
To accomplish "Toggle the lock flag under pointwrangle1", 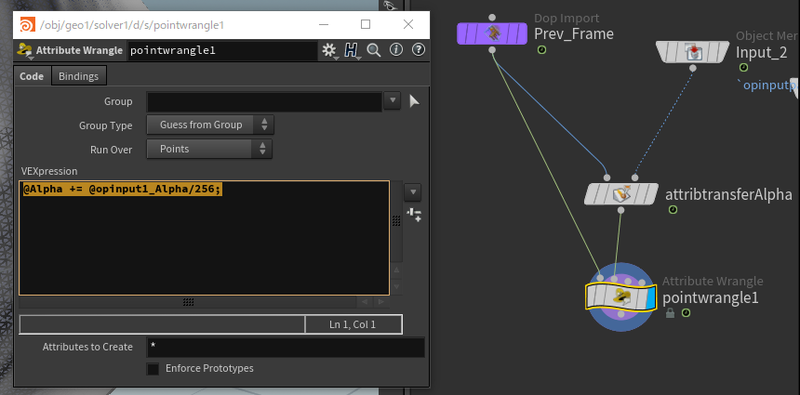I will (670, 313).
